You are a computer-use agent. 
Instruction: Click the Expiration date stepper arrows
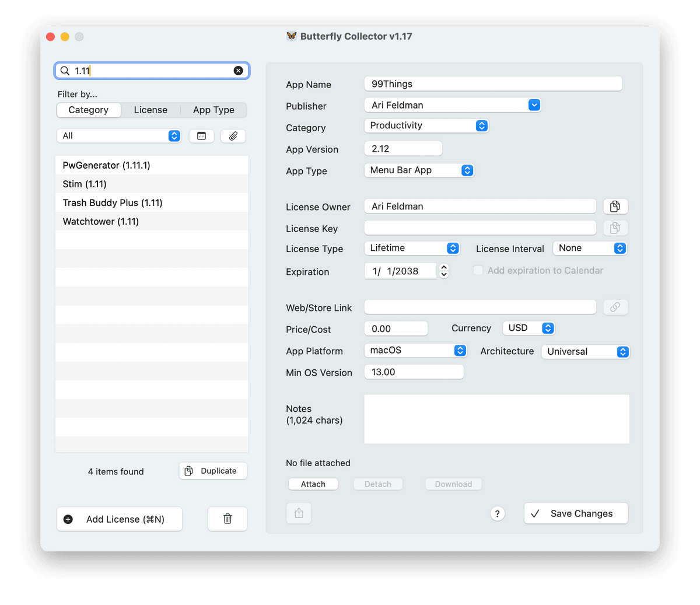444,271
